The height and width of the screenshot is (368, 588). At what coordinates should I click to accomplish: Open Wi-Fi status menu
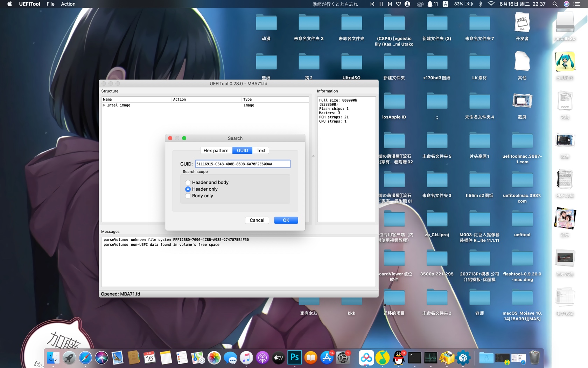[x=491, y=4]
